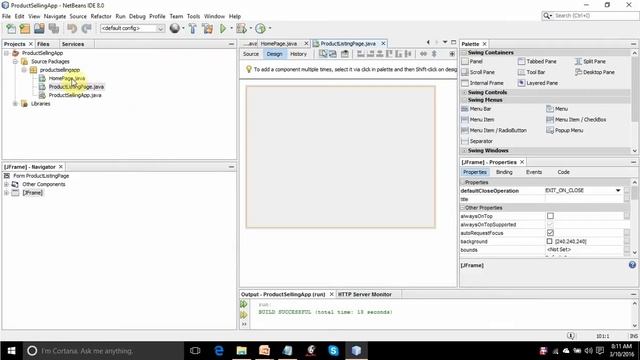The width and height of the screenshot is (640, 360).
Task: Click the Undo toolbar icon
Action: pos(72,28)
